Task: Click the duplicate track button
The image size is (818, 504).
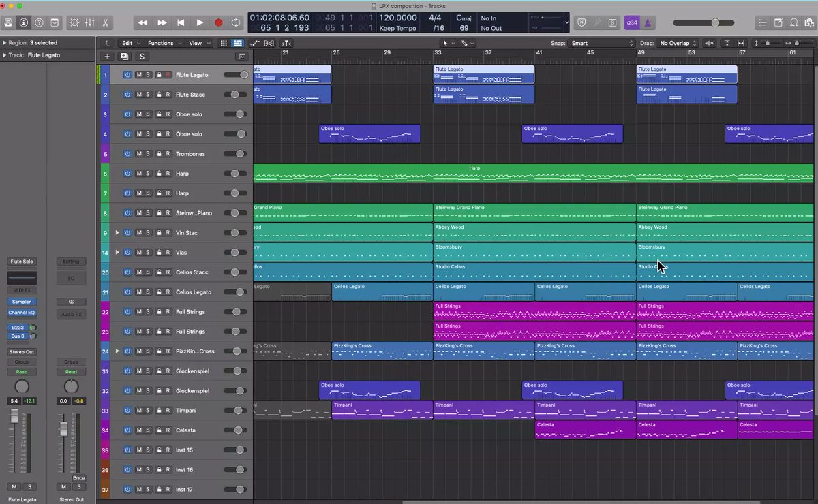Action: point(124,57)
